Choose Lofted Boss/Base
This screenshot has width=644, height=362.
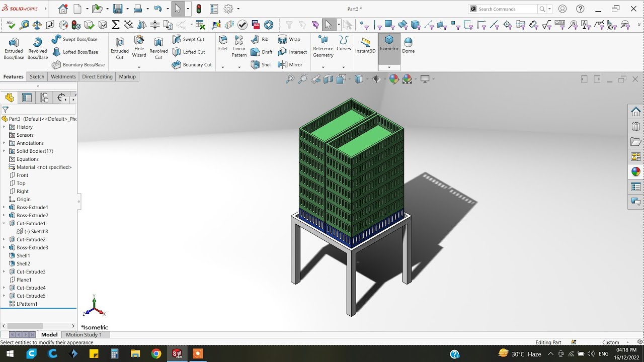point(74,52)
